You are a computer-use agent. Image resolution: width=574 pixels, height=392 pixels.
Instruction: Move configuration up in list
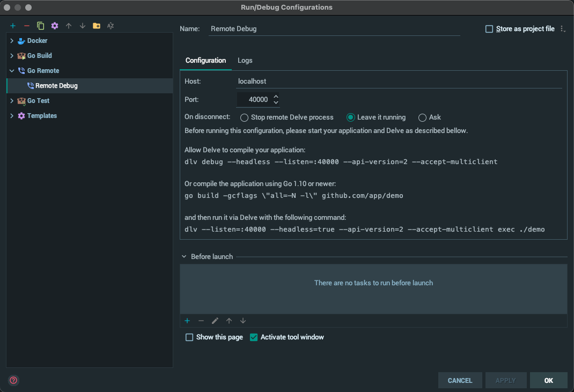click(x=69, y=26)
